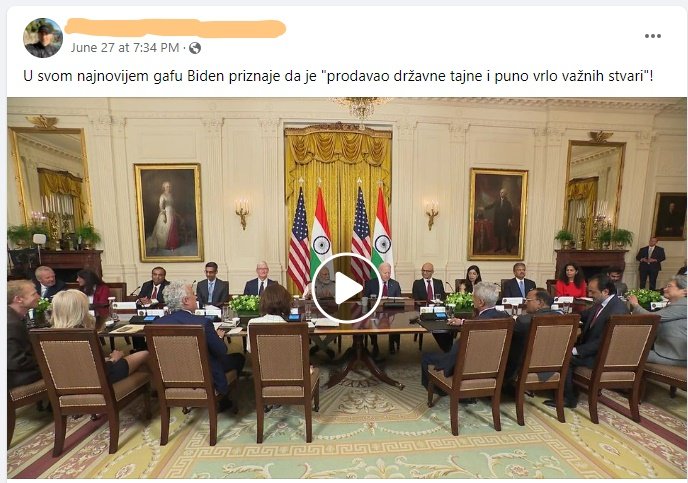Click the poster's profile picture avatar
688x483 pixels.
(x=43, y=38)
